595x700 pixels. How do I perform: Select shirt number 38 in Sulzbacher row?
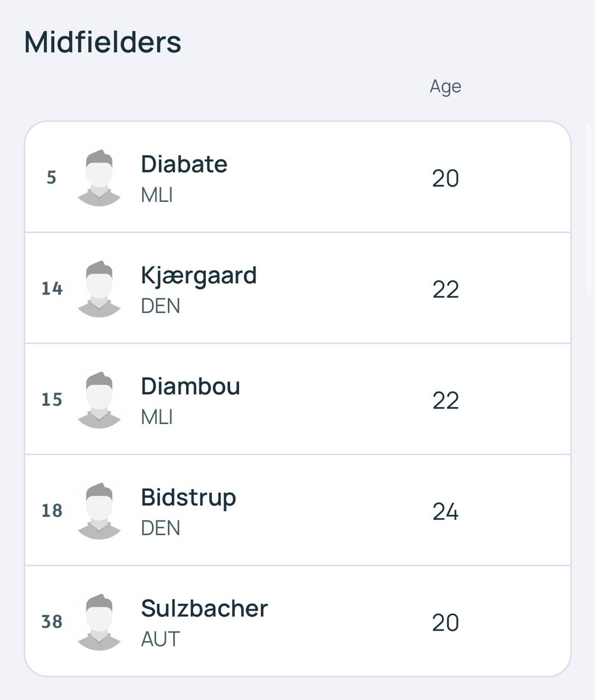[x=51, y=622]
